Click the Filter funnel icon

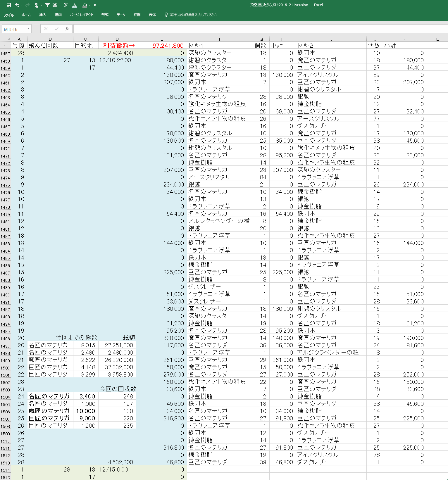coord(47,5)
